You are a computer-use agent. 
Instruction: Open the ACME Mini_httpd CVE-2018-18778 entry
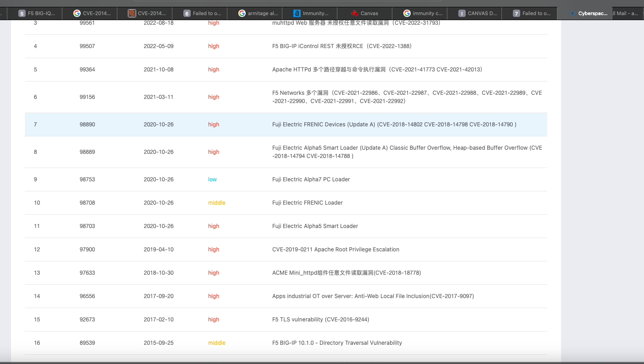click(347, 273)
